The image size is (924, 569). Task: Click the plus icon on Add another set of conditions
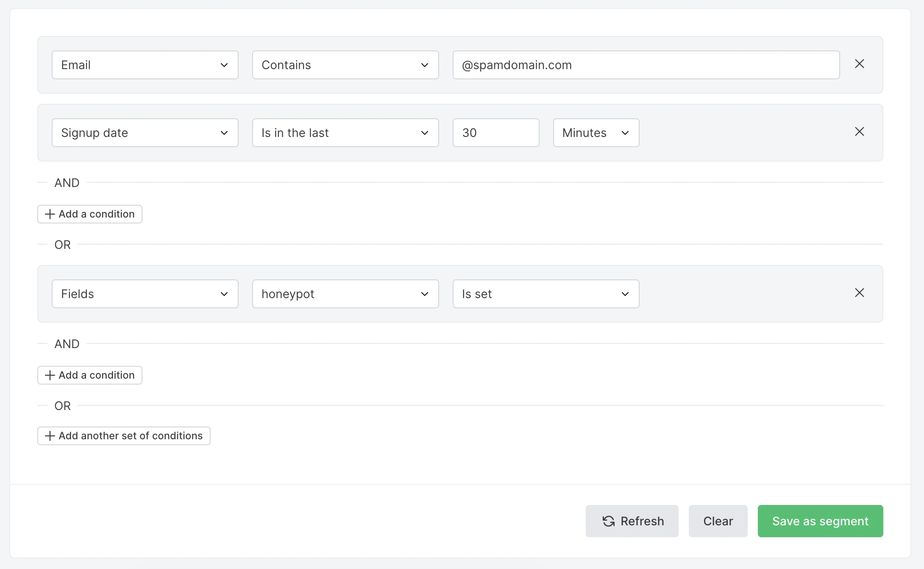50,436
